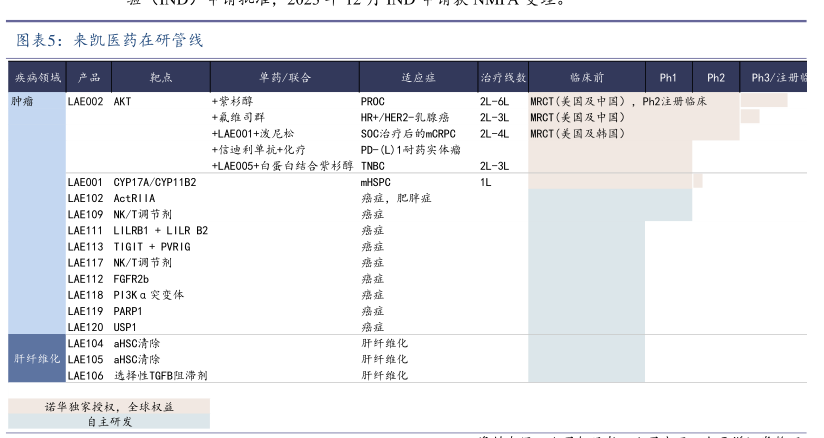Click the LAE002 product cell

pos(85,101)
